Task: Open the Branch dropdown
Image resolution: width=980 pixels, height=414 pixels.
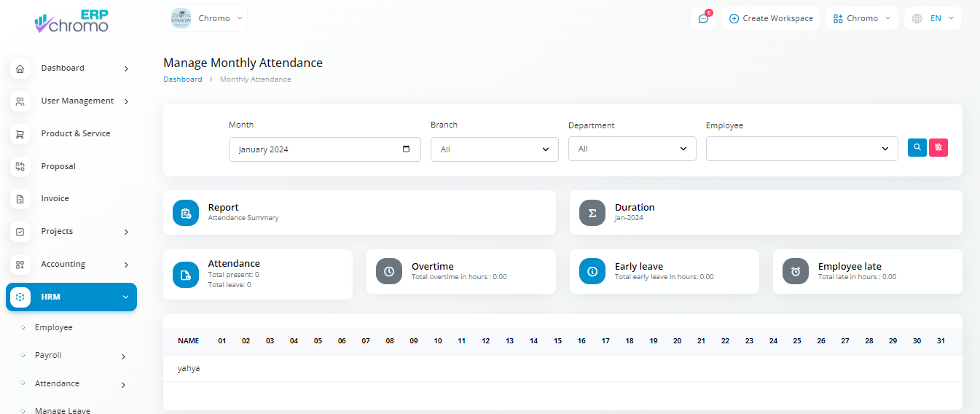Action: coord(494,149)
